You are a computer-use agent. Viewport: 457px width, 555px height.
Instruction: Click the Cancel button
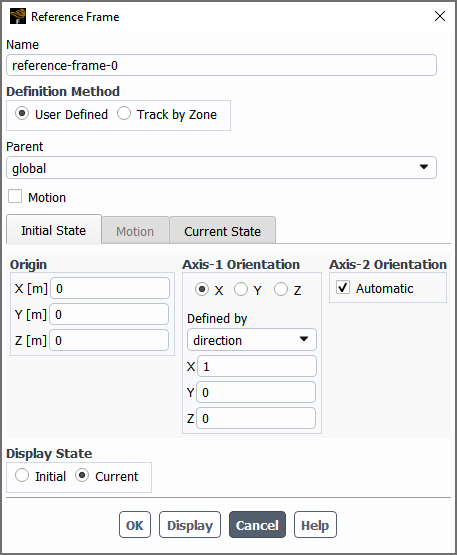point(257,525)
